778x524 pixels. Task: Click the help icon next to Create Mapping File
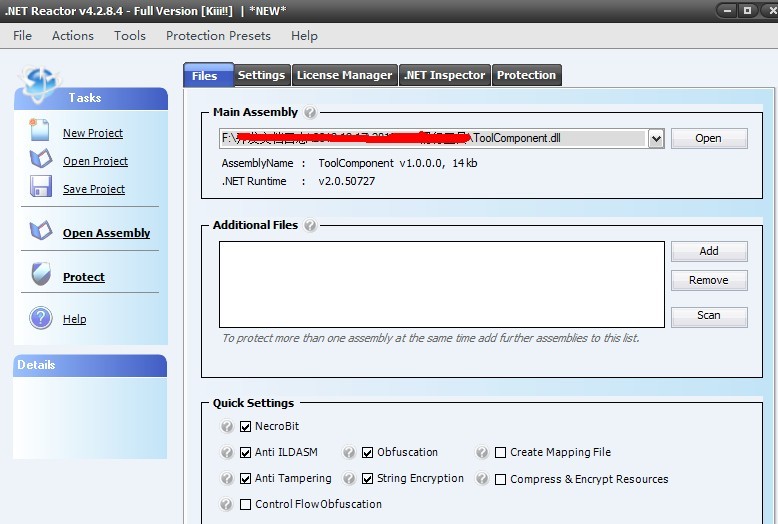(x=482, y=453)
